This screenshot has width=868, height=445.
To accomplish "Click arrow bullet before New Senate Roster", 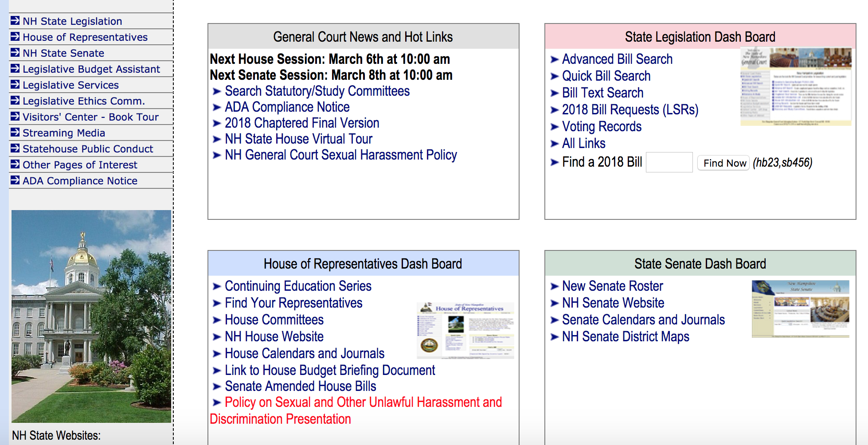I will 554,286.
